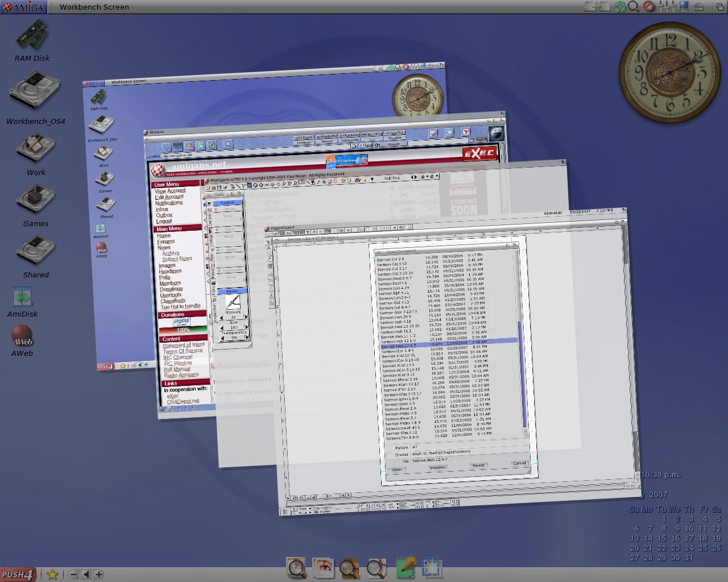Click the left arrow icon in bottom bar
Viewport: 728px width, 582px height.
(x=86, y=575)
